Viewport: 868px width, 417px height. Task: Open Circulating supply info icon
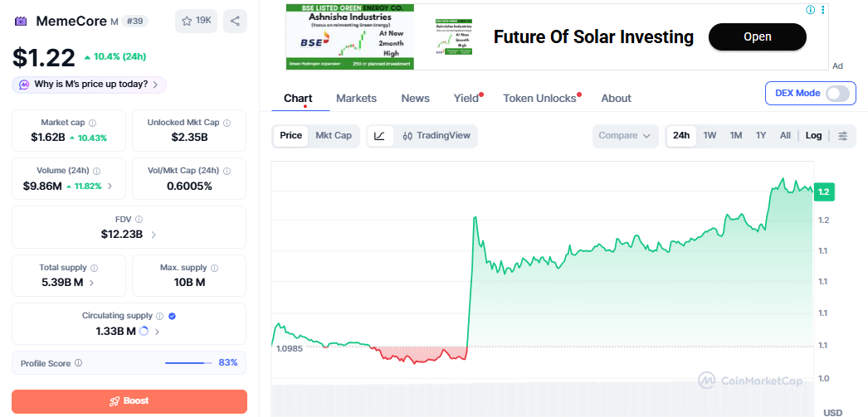point(159,317)
